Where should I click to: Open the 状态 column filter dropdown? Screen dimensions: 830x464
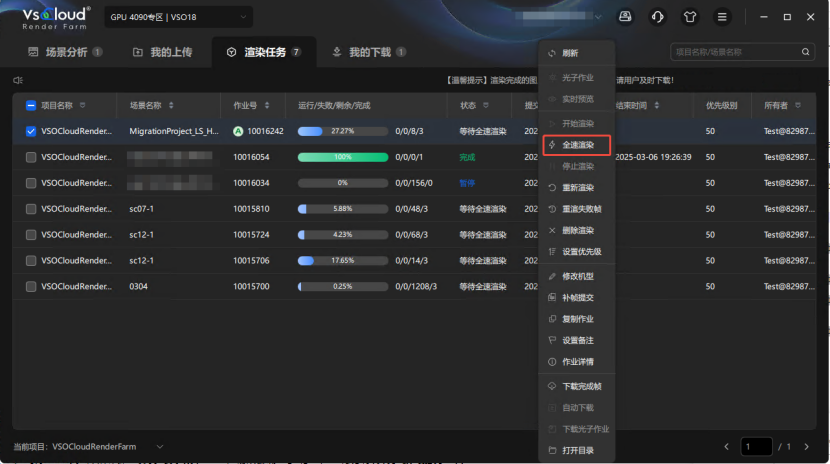point(486,105)
